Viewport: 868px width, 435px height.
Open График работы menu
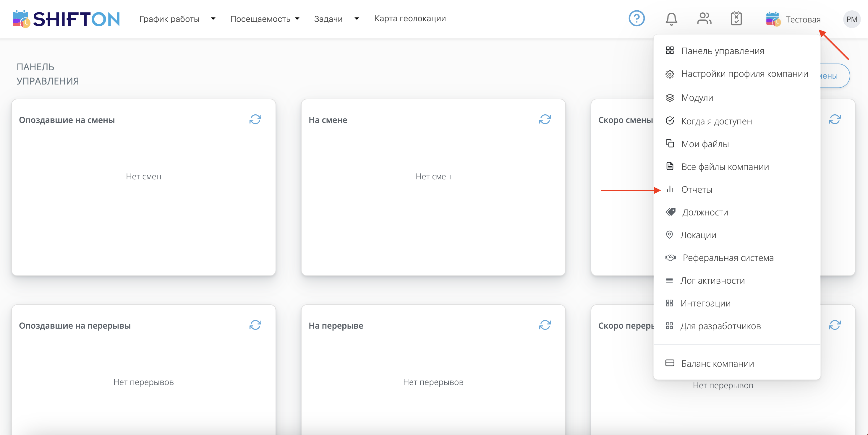pos(169,19)
